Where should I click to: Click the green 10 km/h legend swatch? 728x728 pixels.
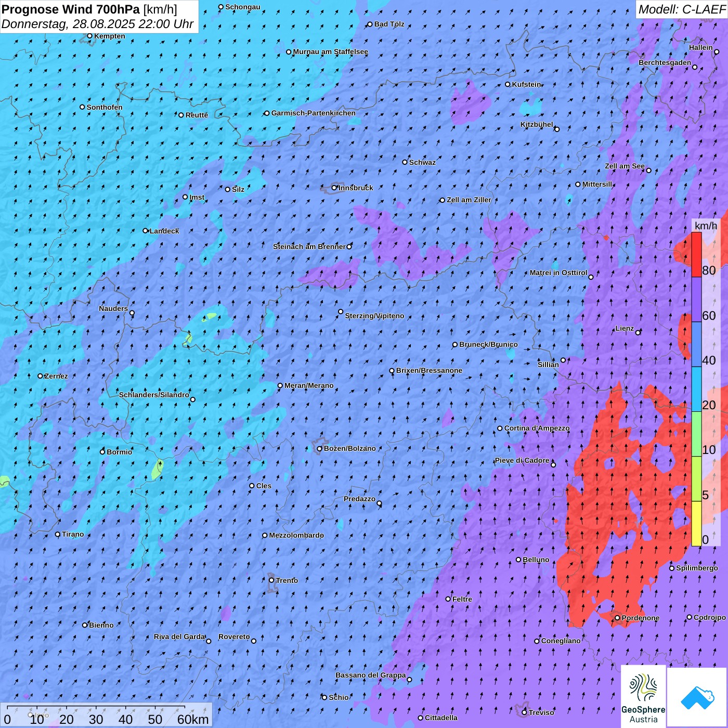pos(697,434)
